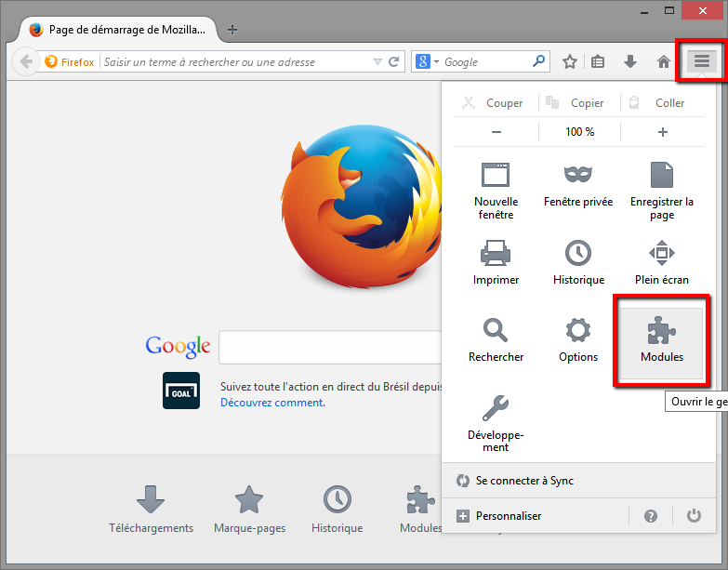The height and width of the screenshot is (570, 728).
Task: Reset zoom via the 100 % button
Action: (579, 132)
